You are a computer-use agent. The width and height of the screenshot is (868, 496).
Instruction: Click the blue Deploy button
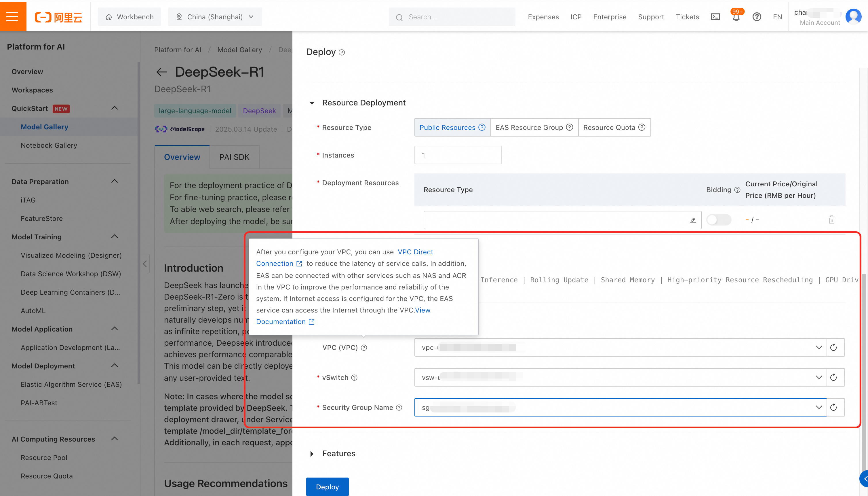(327, 487)
